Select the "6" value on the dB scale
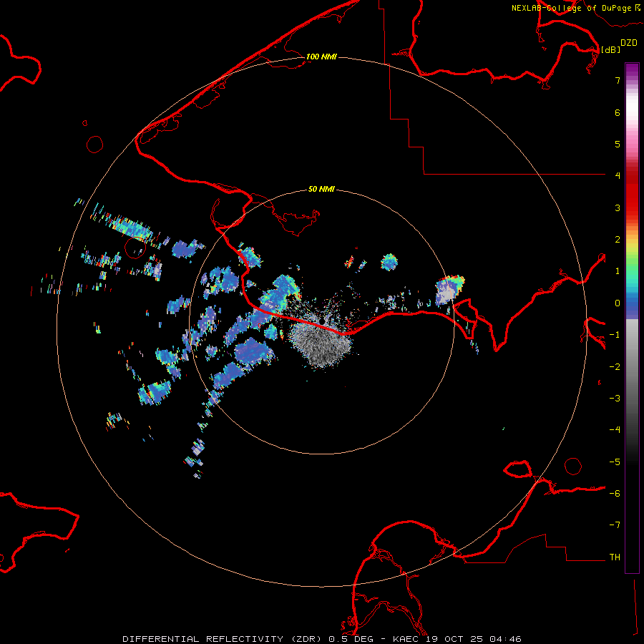 click(x=618, y=112)
